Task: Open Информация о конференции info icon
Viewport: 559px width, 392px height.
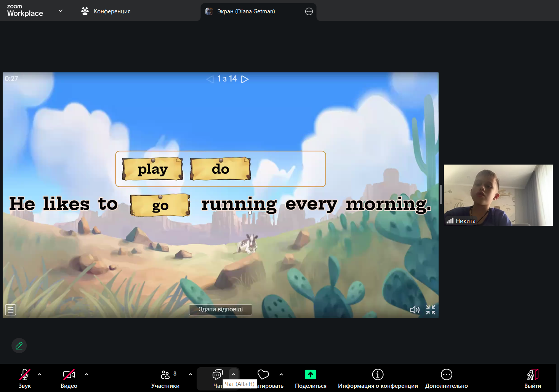Action: coord(378,374)
